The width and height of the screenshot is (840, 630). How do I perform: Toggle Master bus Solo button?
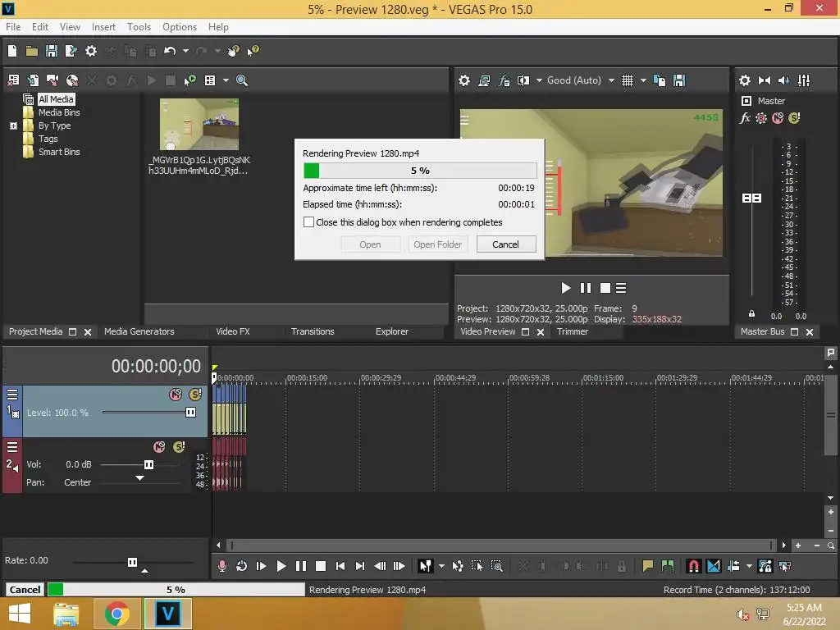coord(794,118)
